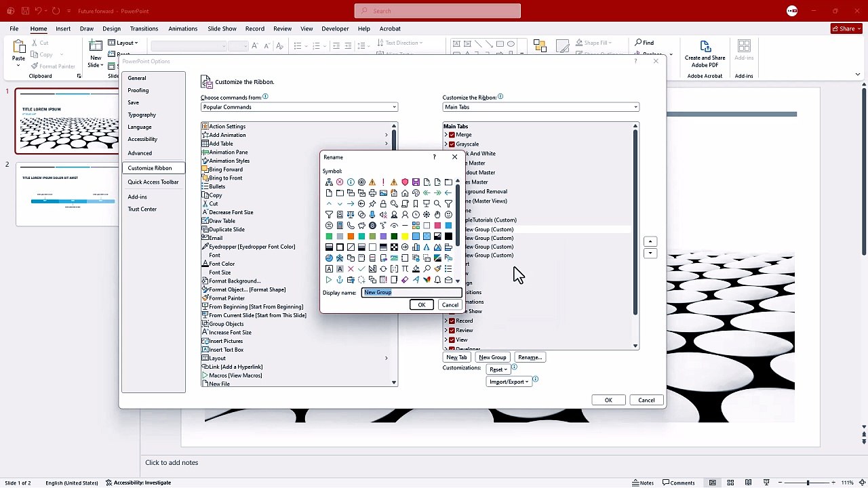Select Quick Access Toolbar options category
Image resolution: width=868 pixels, height=488 pixels.
(x=153, y=182)
